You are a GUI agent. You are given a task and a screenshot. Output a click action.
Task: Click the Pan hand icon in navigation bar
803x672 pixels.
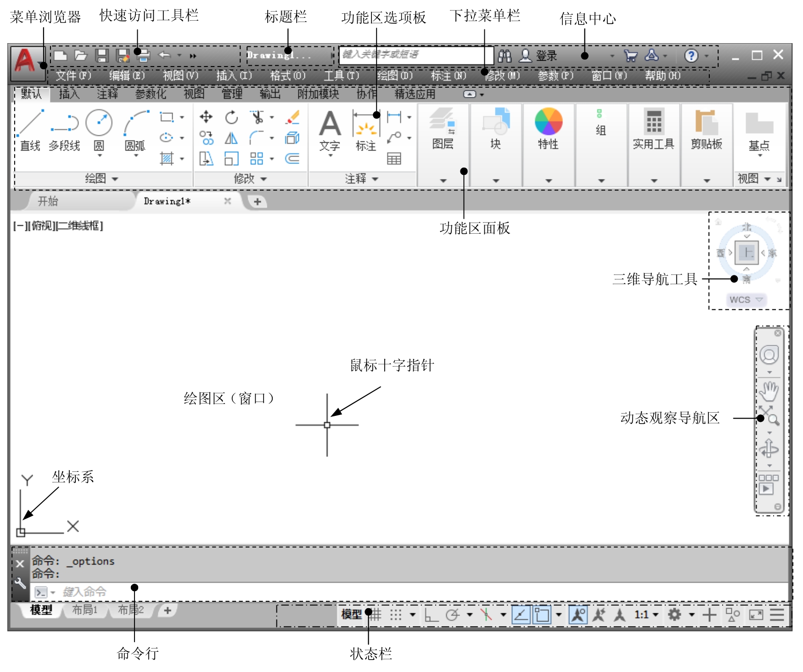coord(769,391)
